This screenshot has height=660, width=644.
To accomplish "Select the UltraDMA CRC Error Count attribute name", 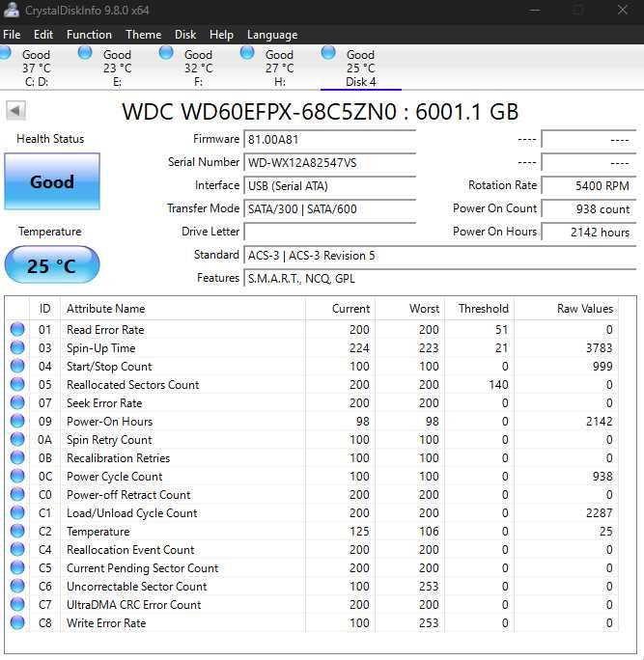I will click(133, 605).
